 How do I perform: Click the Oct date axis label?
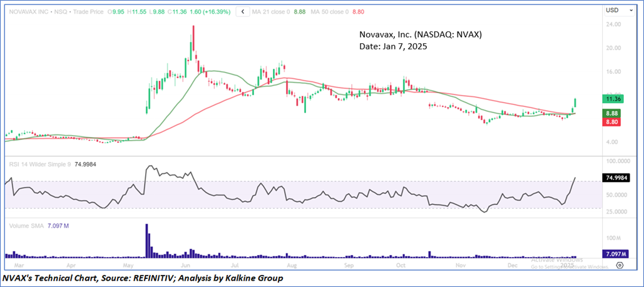(x=402, y=265)
